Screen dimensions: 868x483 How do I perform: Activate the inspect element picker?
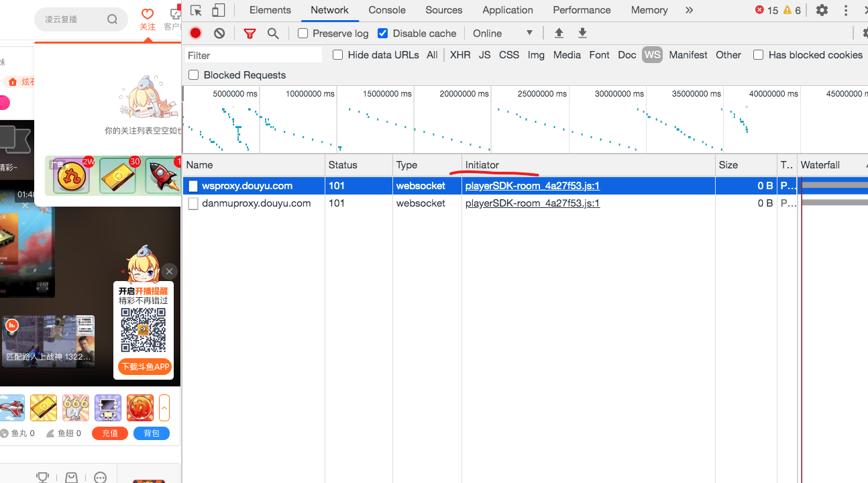[196, 10]
